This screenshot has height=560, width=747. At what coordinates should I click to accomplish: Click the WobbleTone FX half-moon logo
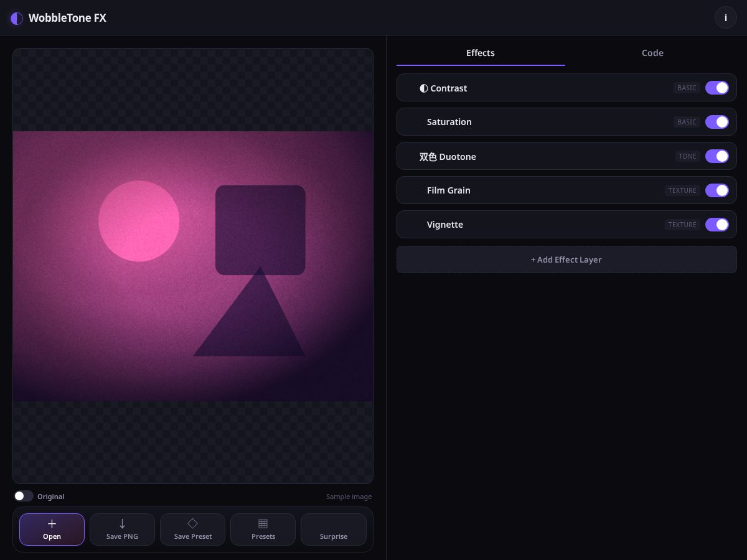(x=17, y=18)
